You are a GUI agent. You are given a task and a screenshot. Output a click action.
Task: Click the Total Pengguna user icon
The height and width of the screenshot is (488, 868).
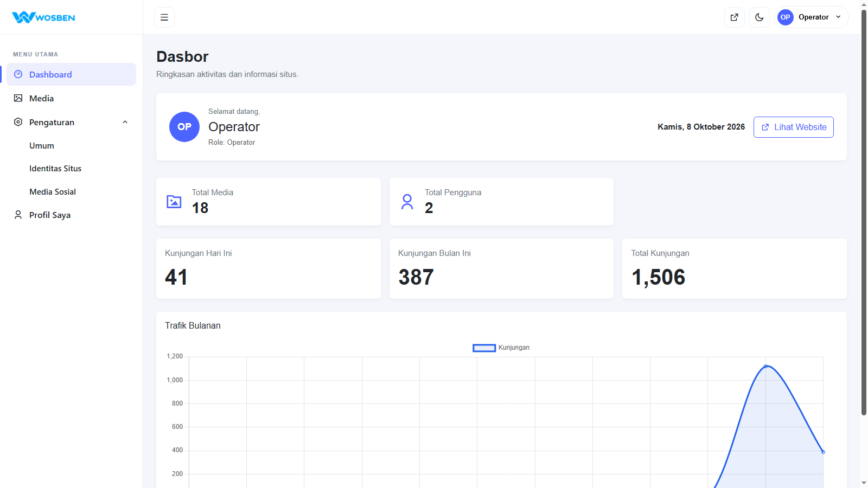[x=407, y=202]
